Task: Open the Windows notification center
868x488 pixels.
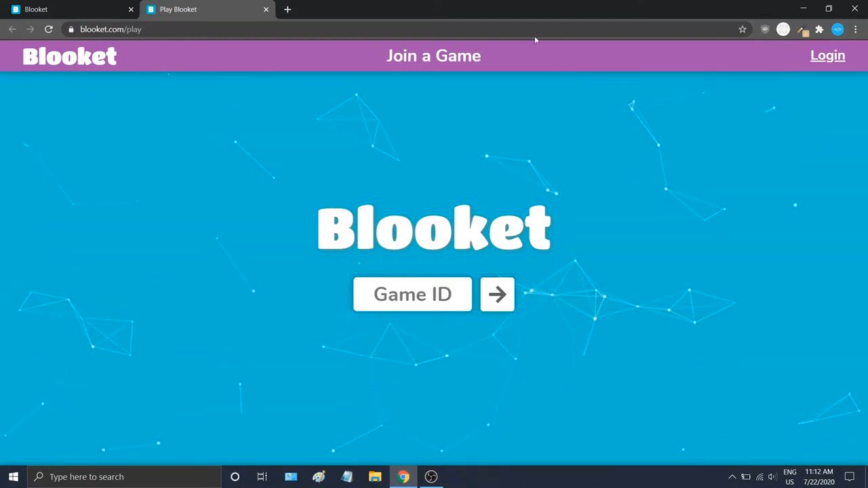Action: click(850, 476)
